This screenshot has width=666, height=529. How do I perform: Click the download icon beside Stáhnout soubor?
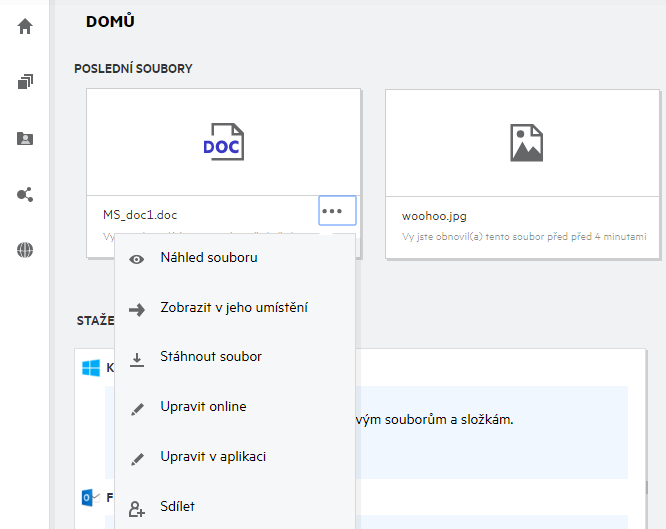[137, 358]
